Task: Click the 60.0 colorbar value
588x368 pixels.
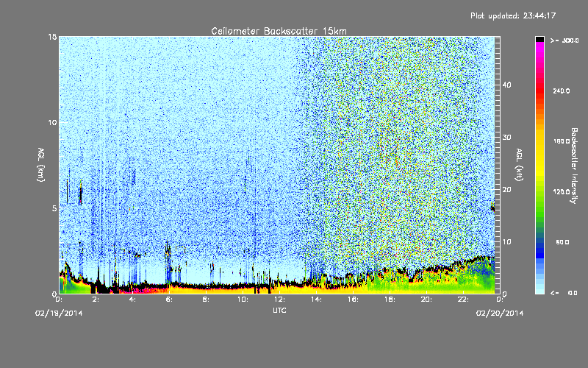Action: click(562, 243)
